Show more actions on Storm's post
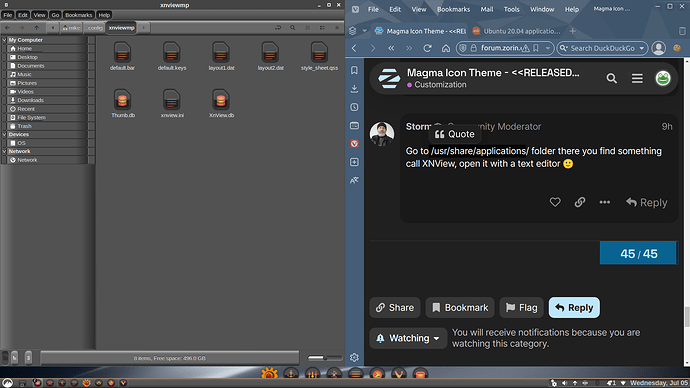690x388 pixels. 605,202
